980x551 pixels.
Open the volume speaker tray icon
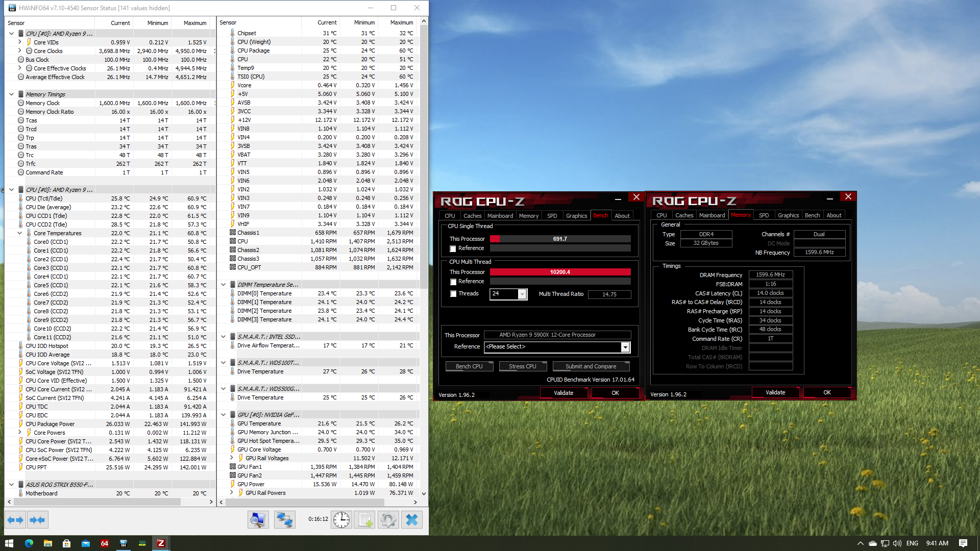coord(897,543)
